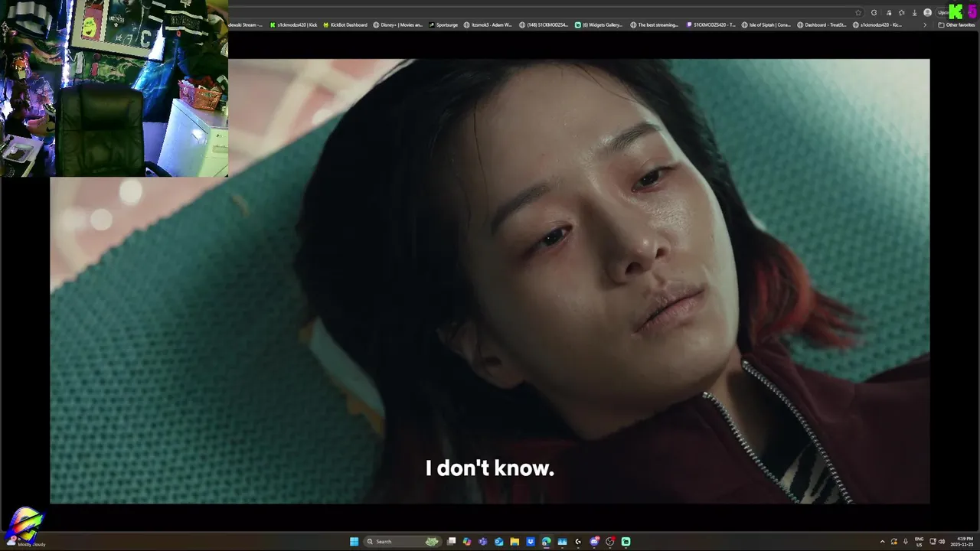The image size is (980, 551).
Task: Open the Sportsurge bookmark
Action: 443,24
